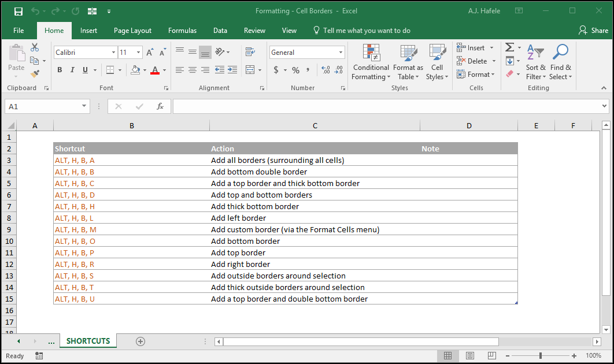This screenshot has width=614, height=364.
Task: Click the Wrap Text icon
Action: 250,51
